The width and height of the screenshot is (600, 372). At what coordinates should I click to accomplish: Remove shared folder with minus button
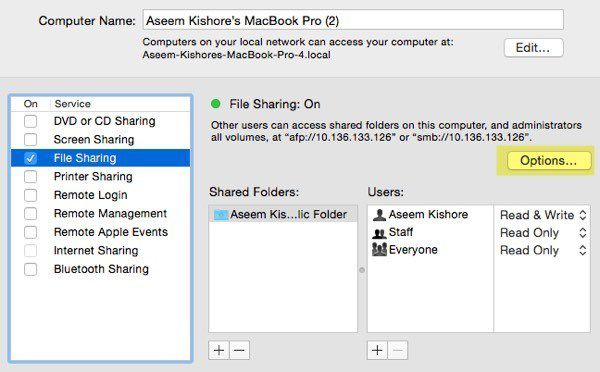point(240,350)
